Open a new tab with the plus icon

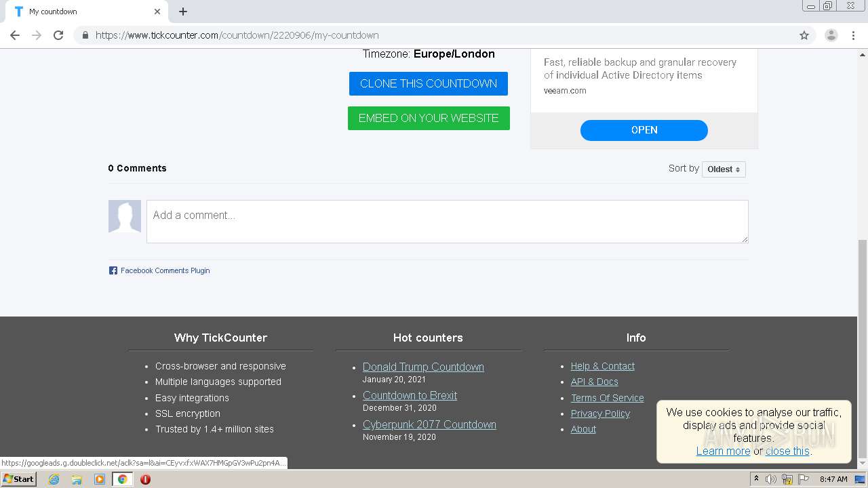tap(183, 12)
